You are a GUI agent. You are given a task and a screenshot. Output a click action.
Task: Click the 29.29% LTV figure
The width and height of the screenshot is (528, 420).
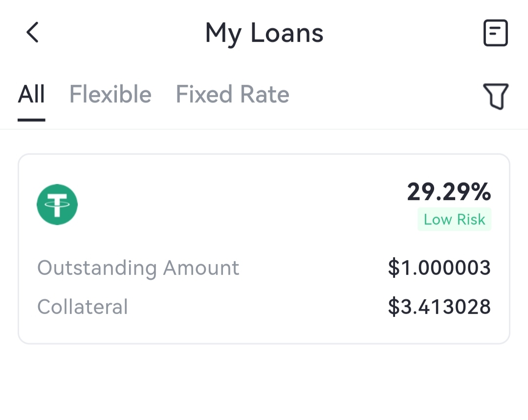pos(449,192)
